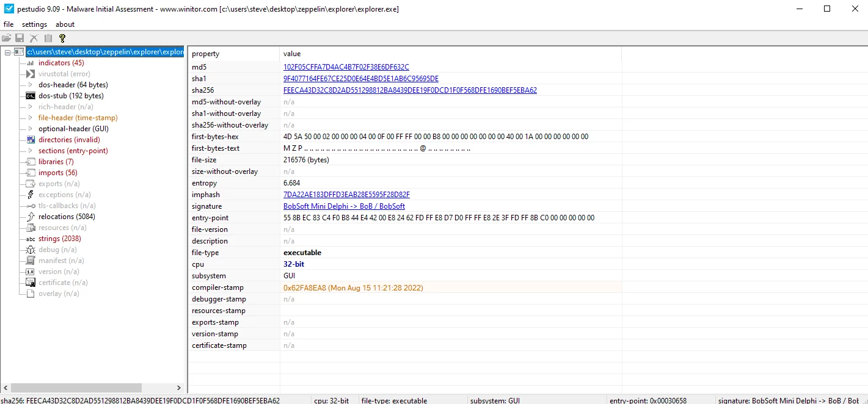Click the file-size 216576 (bytes) value
The width and height of the screenshot is (868, 404).
coord(306,160)
